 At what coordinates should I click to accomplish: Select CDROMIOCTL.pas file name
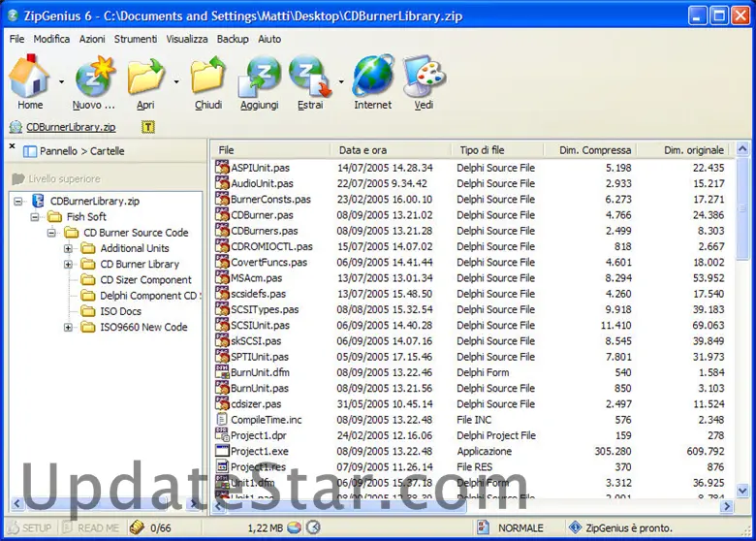[272, 246]
